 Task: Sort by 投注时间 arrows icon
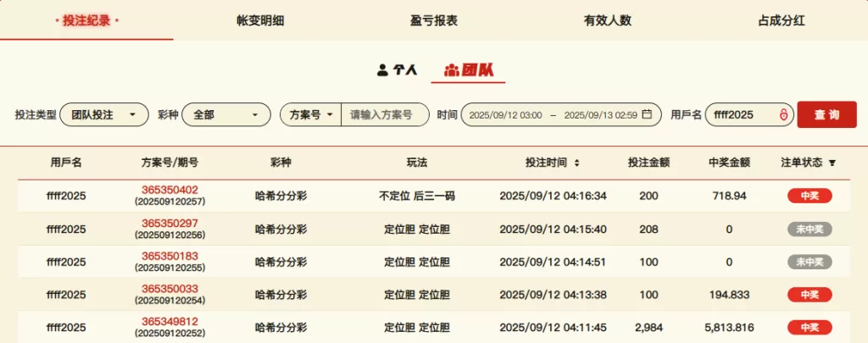pos(576,163)
